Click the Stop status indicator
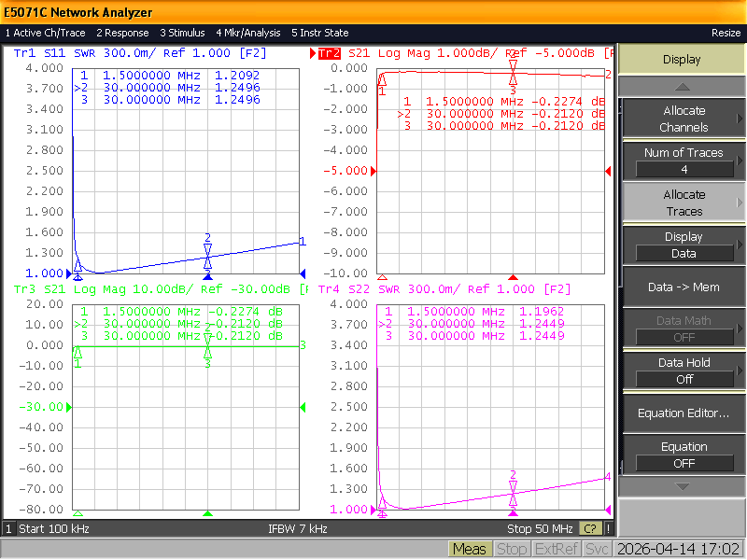747x560 pixels. pyautogui.click(x=512, y=550)
